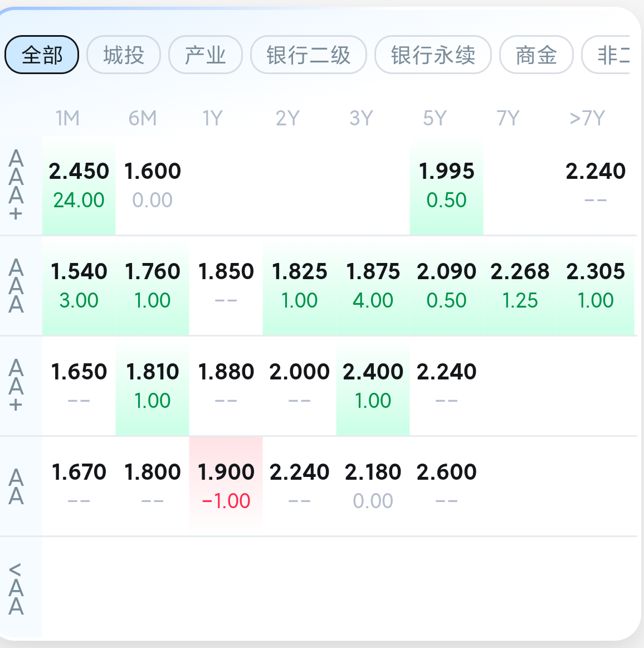The image size is (644, 648).
Task: Select the 银行二级 filter tab
Action: point(308,55)
